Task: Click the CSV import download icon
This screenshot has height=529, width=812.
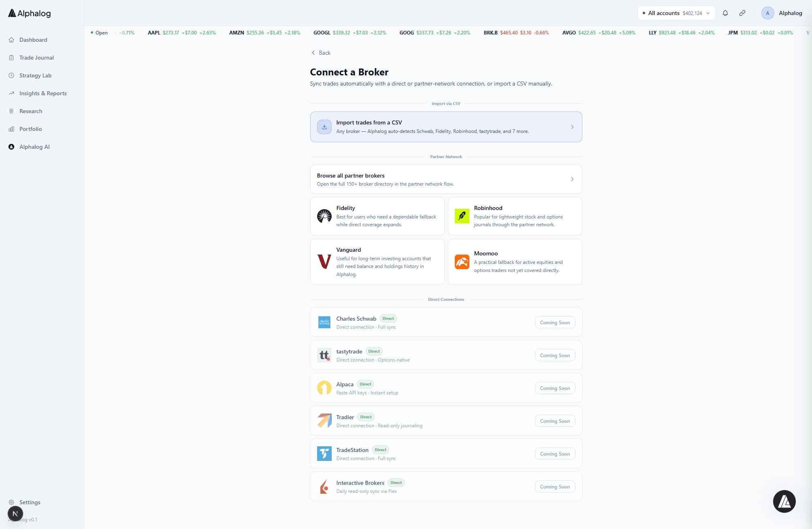Action: [x=324, y=127]
